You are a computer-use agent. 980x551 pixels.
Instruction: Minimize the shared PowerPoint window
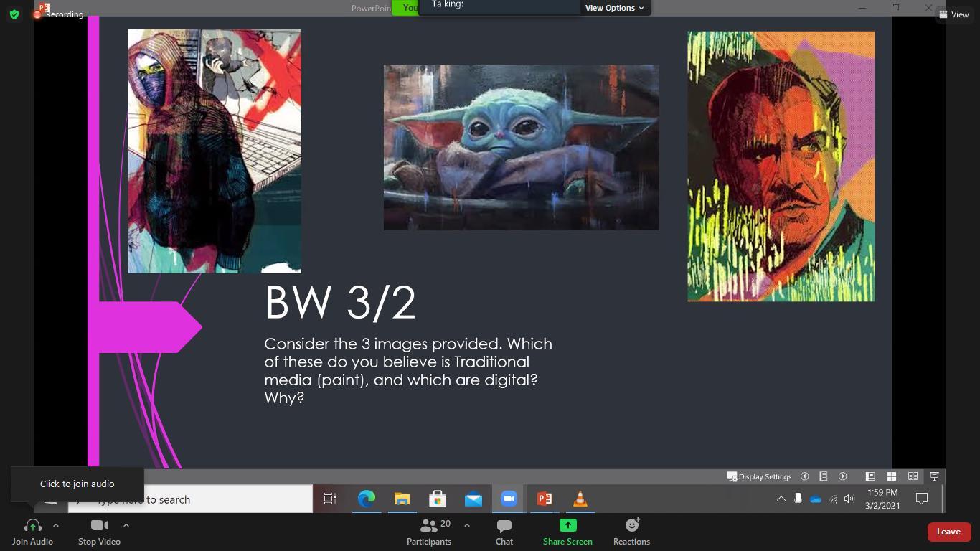click(x=862, y=8)
